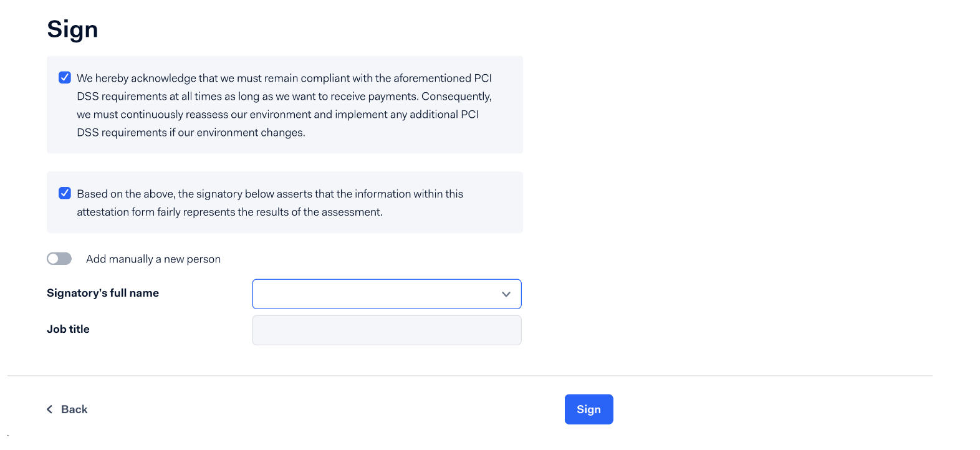
Task: Click the "DSS requirements if our environment changes" line
Action: pyautogui.click(x=191, y=133)
